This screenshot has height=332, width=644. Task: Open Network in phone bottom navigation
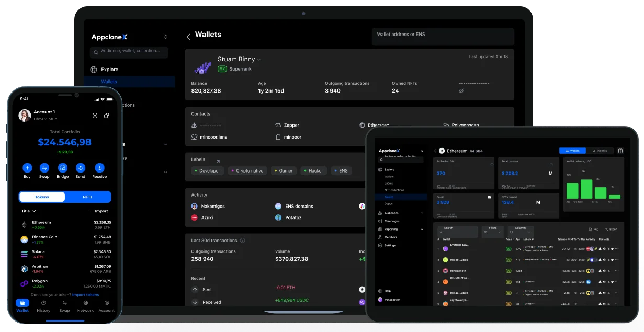[x=85, y=305]
